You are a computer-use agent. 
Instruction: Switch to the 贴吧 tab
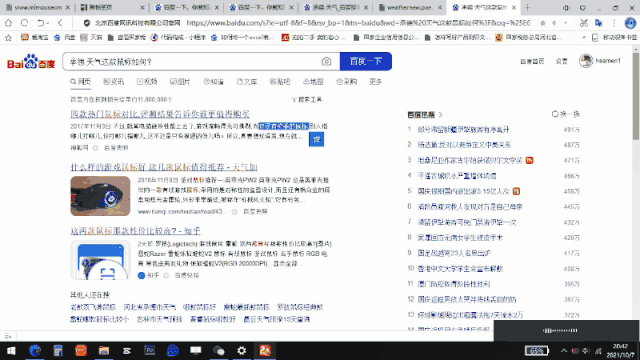coord(280,82)
